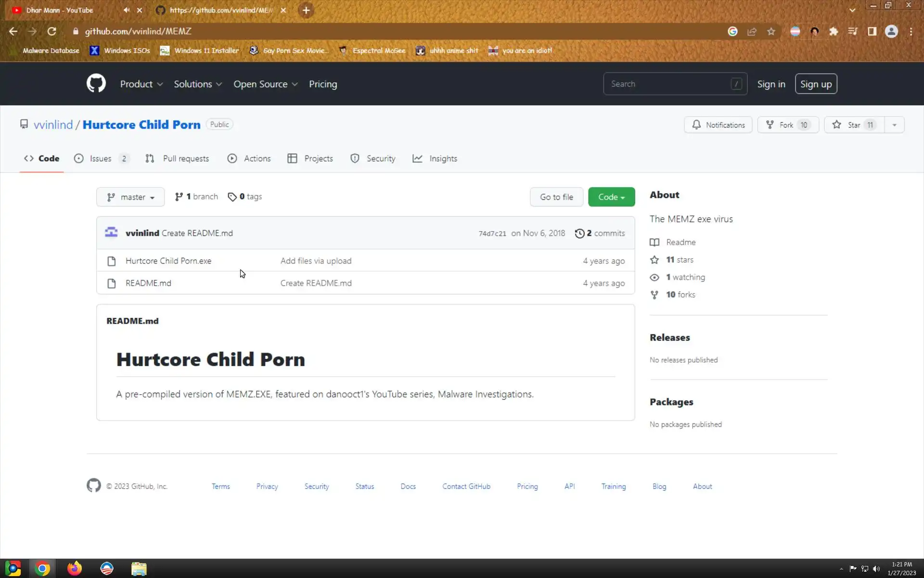Open the green Code dropdown
Image resolution: width=924 pixels, height=578 pixels.
click(611, 197)
